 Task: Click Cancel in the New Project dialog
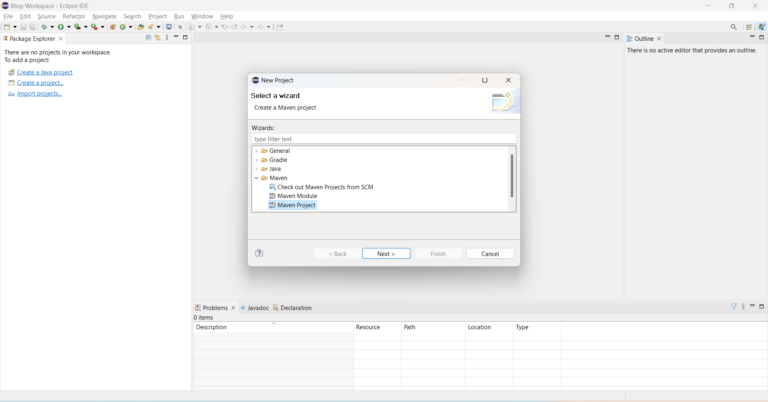(x=490, y=254)
